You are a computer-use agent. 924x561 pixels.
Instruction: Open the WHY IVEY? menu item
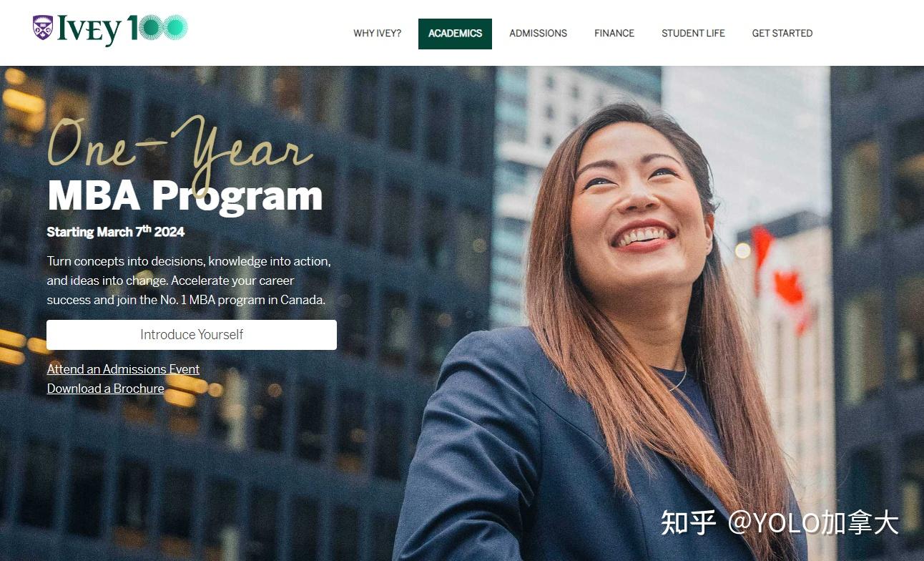coord(377,34)
